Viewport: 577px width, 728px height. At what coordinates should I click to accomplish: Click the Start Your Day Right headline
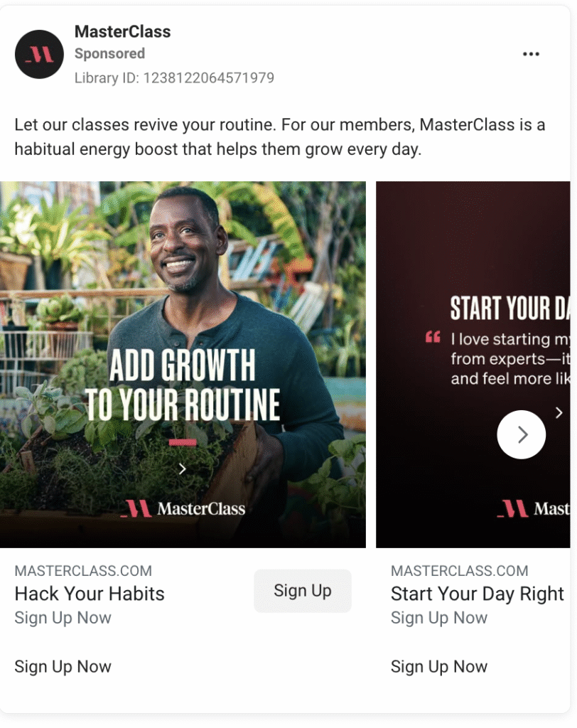[478, 594]
